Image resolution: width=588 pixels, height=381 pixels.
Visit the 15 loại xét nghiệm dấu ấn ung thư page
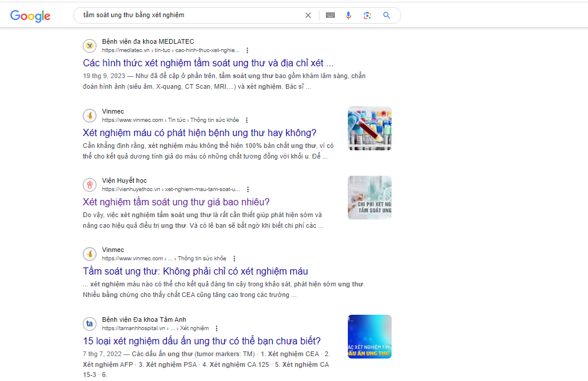(x=201, y=341)
